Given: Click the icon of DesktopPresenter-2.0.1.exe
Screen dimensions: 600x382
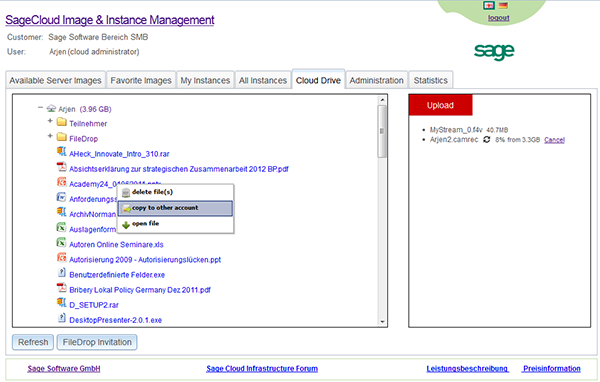Looking at the screenshot, I should (x=62, y=318).
